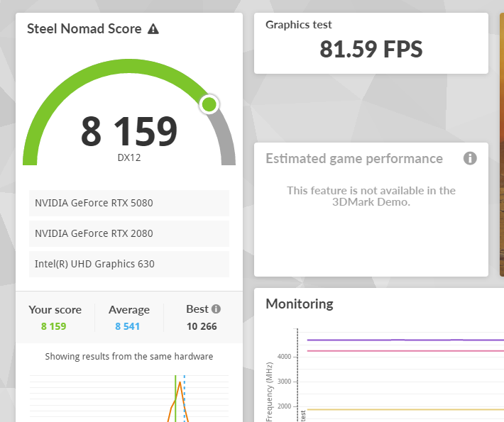Click the Average label

(129, 310)
